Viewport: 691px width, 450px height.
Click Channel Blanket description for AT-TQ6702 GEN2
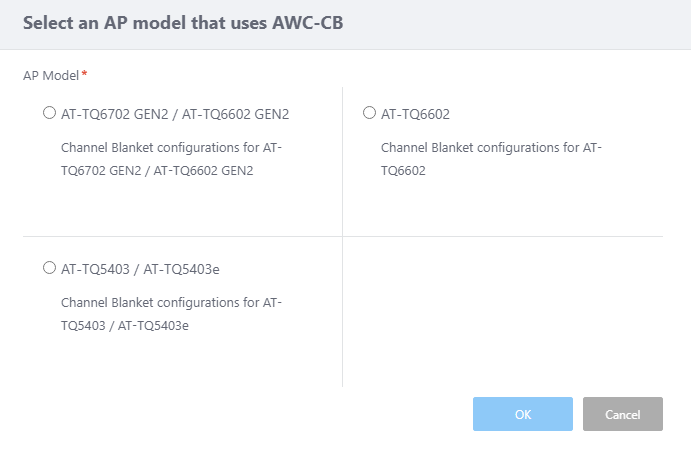click(171, 159)
